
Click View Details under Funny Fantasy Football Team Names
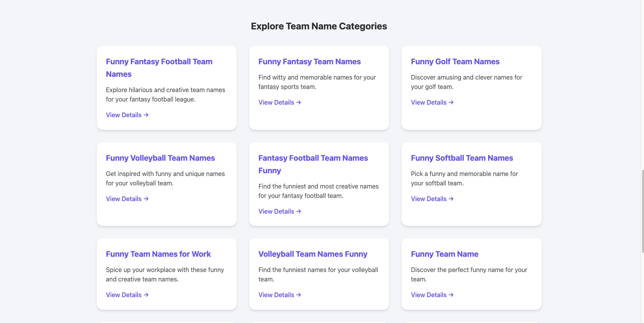[127, 115]
